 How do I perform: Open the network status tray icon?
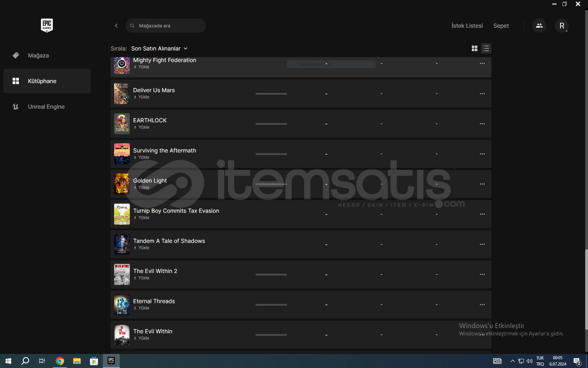521,361
